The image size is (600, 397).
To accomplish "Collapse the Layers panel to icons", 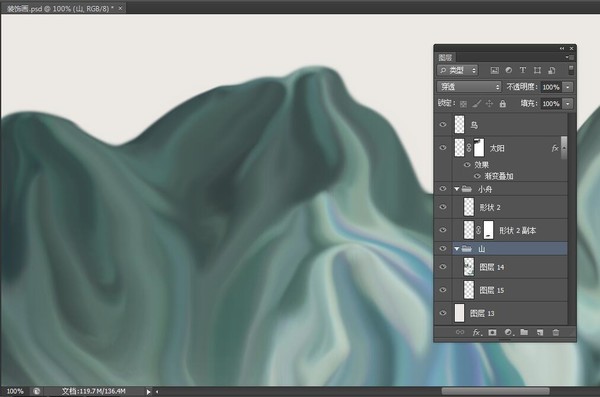I will click(562, 49).
